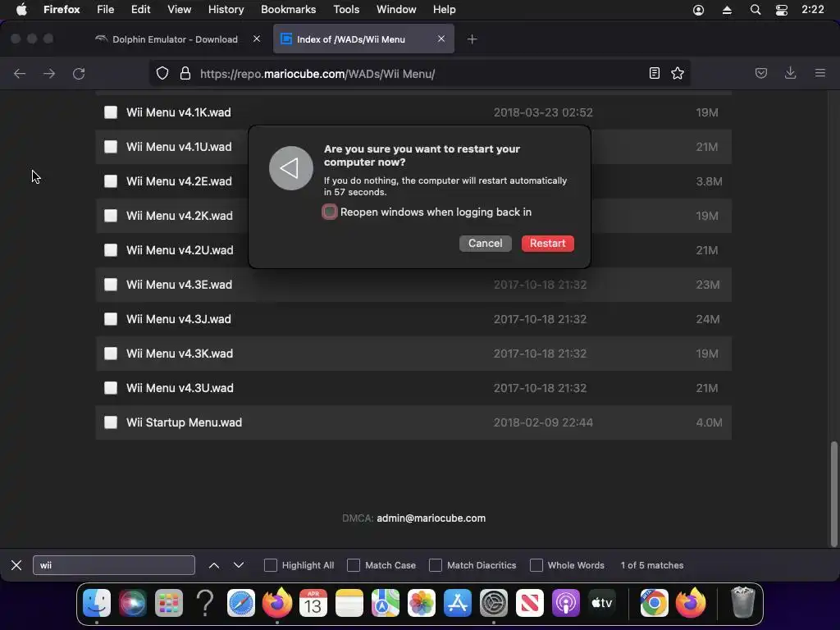Open the Wii Startup Menu.wad link
Screen dimensions: 840x630
coord(185,422)
